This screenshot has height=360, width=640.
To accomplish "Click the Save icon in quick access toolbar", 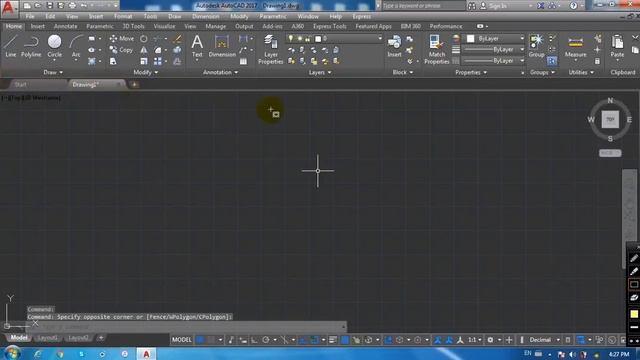I will [49, 6].
